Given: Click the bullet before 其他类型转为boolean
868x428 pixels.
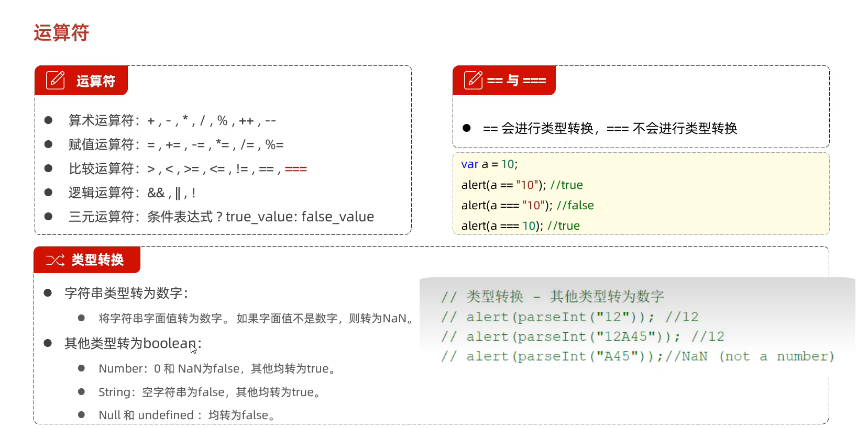Looking at the screenshot, I should pyautogui.click(x=48, y=343).
